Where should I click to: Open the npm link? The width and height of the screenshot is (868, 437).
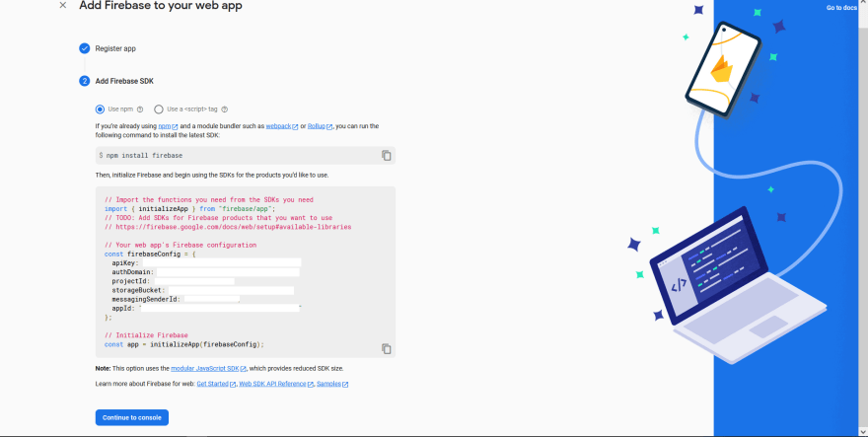point(168,126)
